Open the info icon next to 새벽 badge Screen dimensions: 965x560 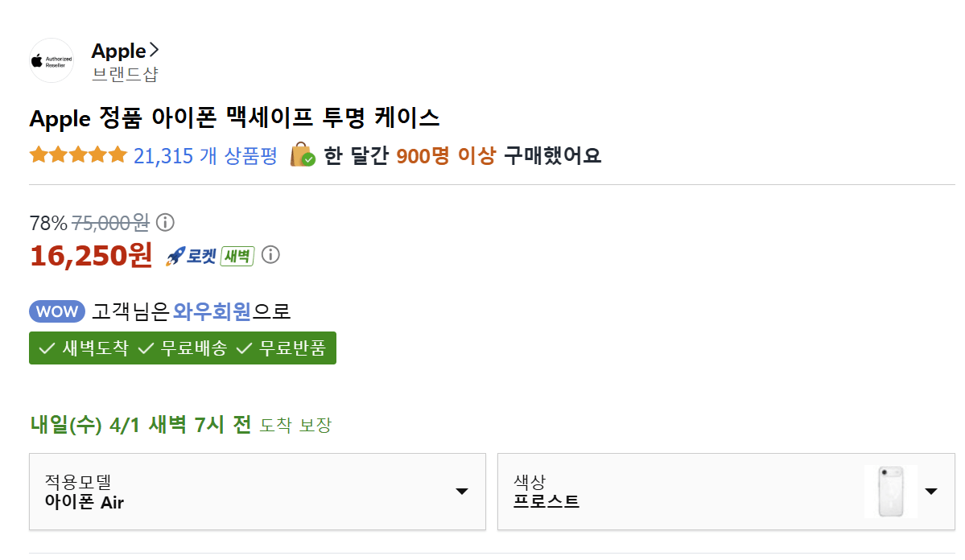click(x=271, y=255)
